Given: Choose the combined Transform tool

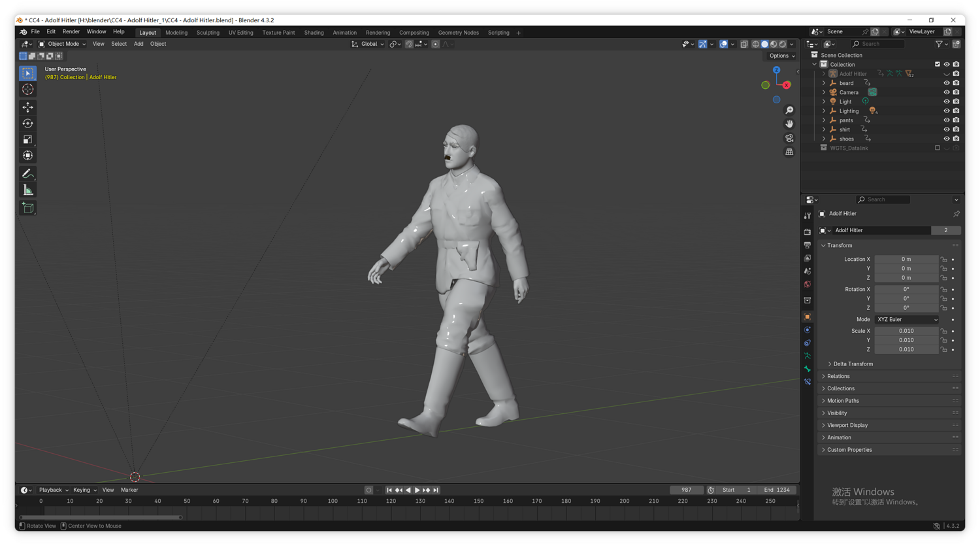Looking at the screenshot, I should pyautogui.click(x=27, y=156).
